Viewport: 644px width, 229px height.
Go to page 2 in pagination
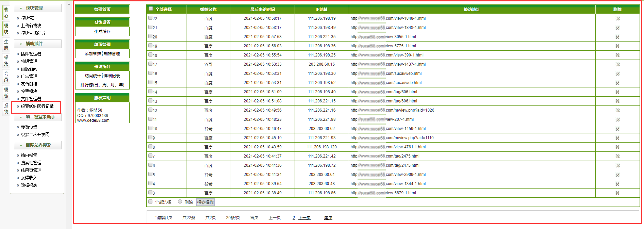294,218
